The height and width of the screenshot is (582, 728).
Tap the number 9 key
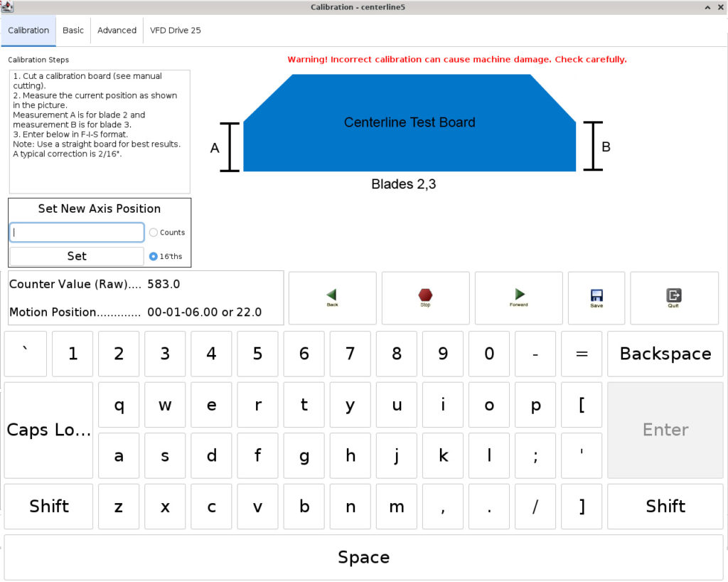coord(443,354)
